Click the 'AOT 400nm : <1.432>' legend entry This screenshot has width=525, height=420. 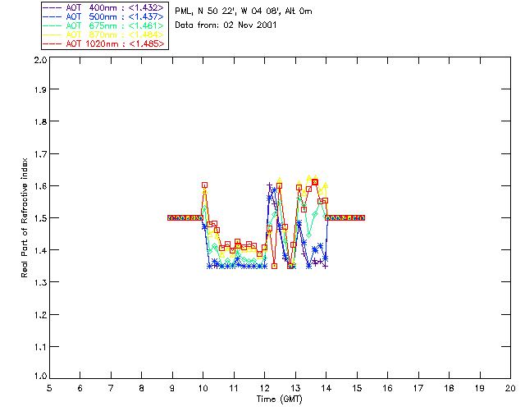pos(104,7)
